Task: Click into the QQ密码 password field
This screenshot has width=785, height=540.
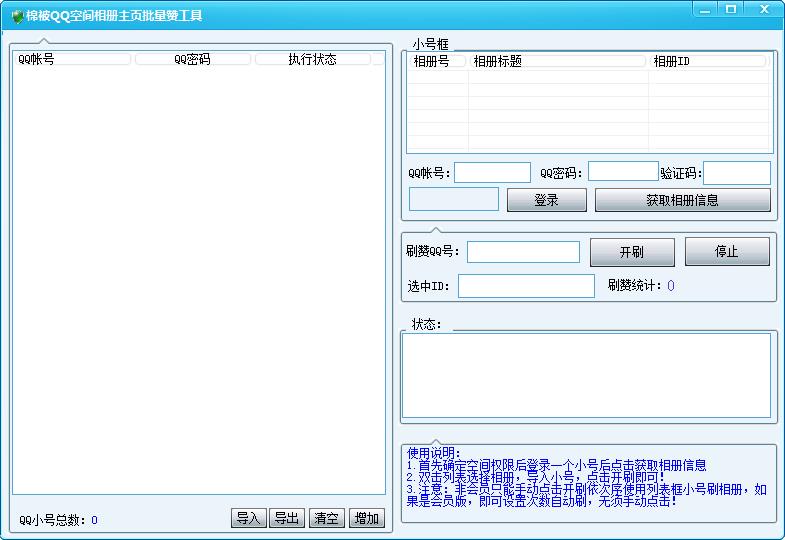Action: 623,172
